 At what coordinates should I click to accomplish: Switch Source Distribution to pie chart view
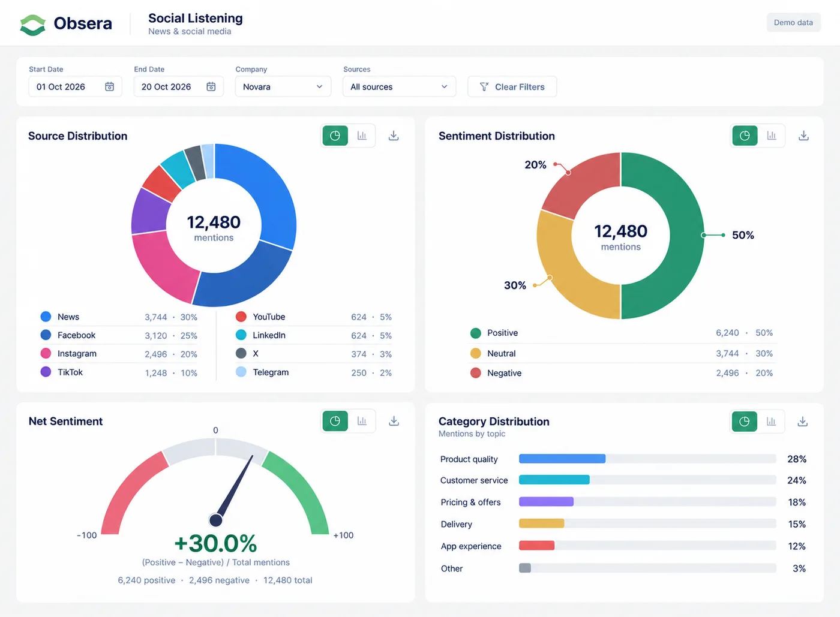tap(335, 136)
